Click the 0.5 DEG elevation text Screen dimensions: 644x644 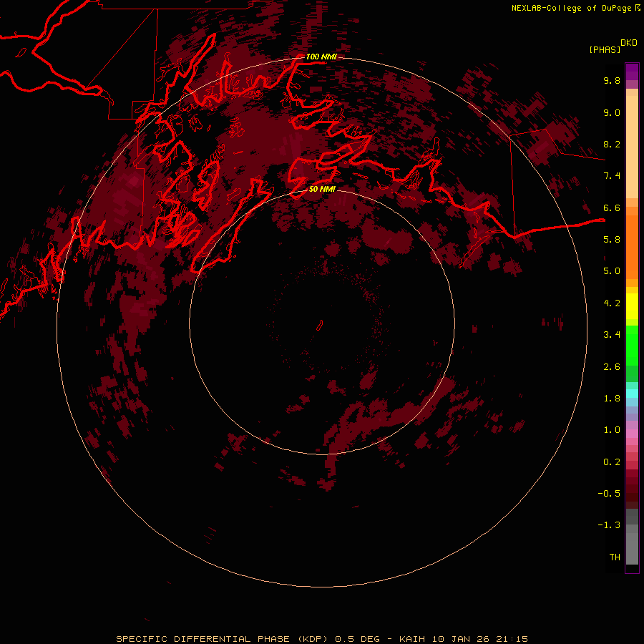pyautogui.click(x=357, y=639)
